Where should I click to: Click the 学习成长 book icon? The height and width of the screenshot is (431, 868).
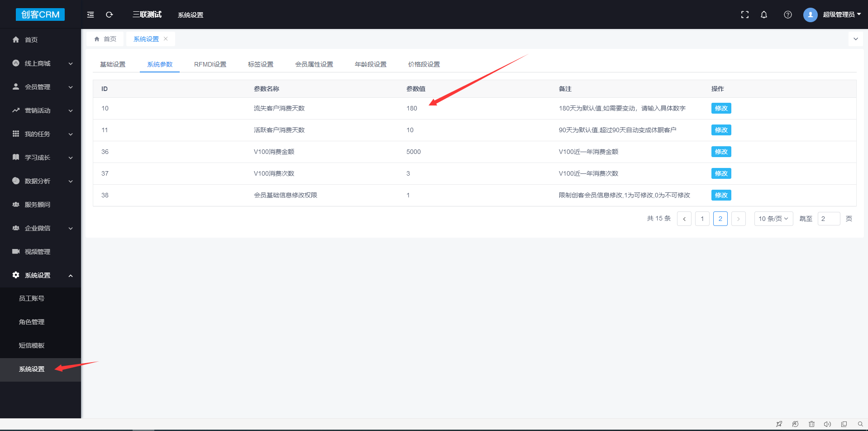tap(16, 157)
